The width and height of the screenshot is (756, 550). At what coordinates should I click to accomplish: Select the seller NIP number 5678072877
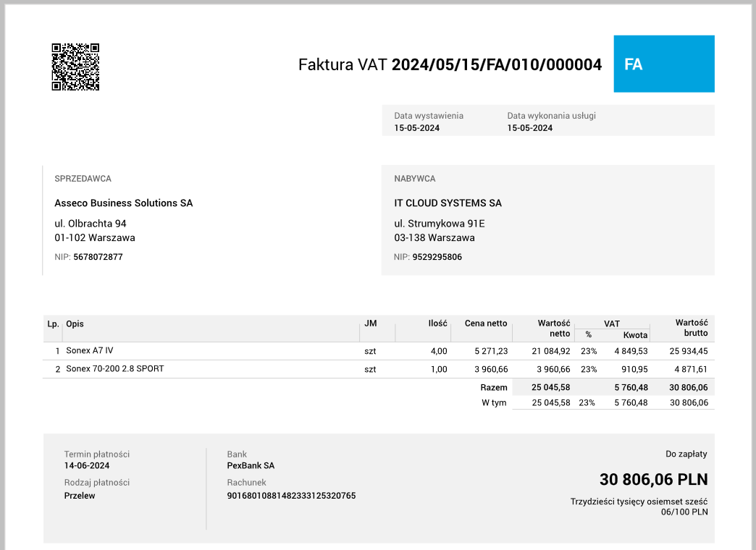click(x=97, y=257)
